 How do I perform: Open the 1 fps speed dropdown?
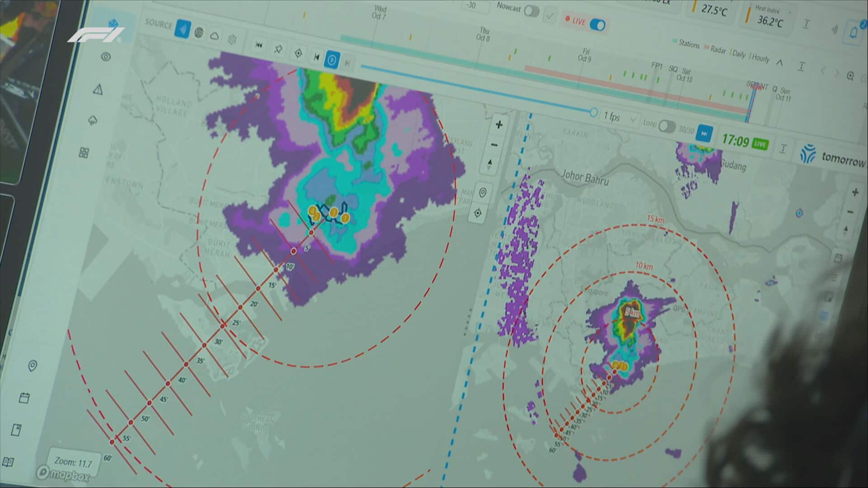pos(619,117)
